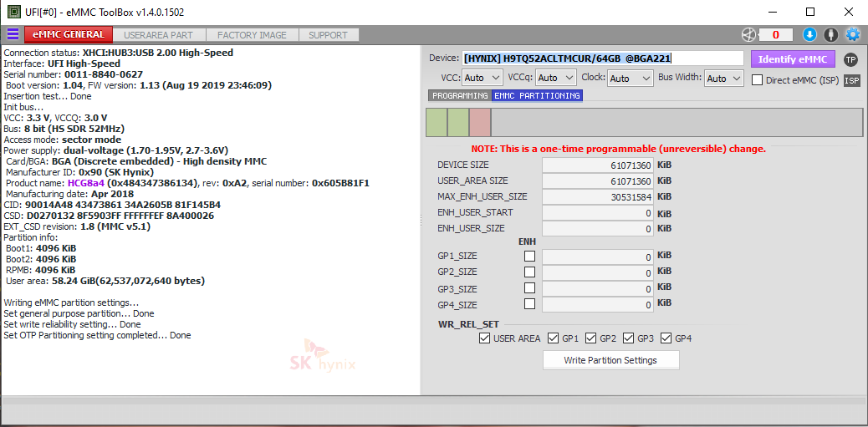
Task: Click the GP1_SIZE value field
Action: click(598, 257)
